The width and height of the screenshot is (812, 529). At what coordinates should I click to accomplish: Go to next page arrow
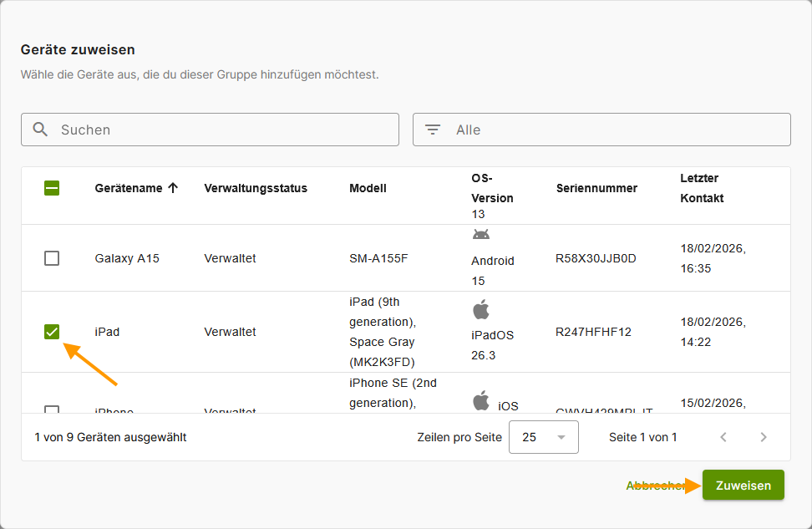point(764,437)
